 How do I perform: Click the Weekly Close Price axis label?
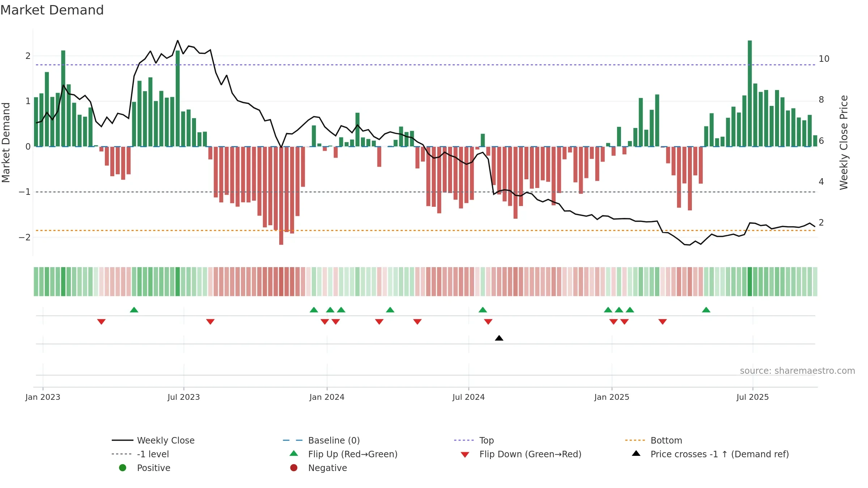point(844,142)
